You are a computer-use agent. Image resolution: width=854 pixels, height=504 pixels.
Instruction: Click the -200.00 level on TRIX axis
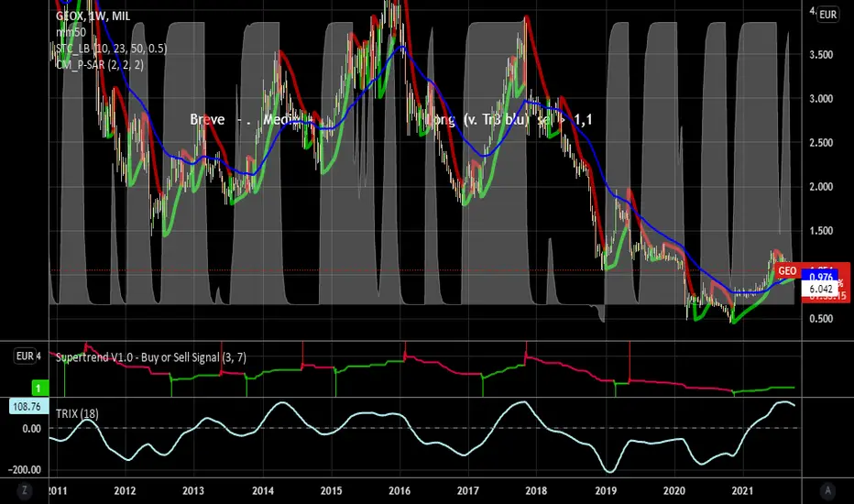click(25, 470)
